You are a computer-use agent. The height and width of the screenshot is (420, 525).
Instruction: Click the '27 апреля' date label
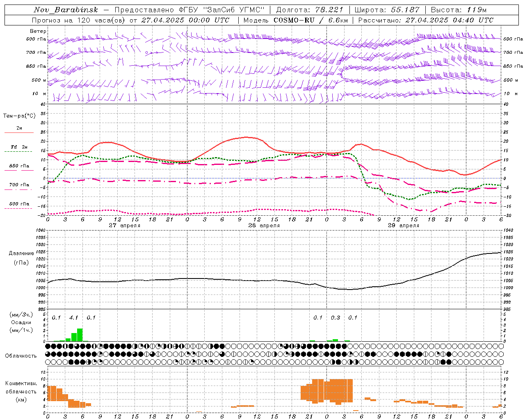click(x=125, y=225)
